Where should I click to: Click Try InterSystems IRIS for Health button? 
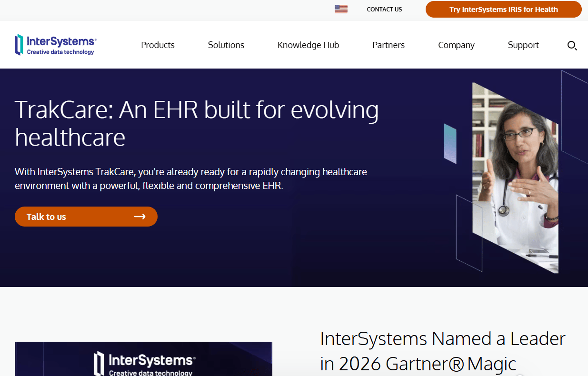coord(504,10)
